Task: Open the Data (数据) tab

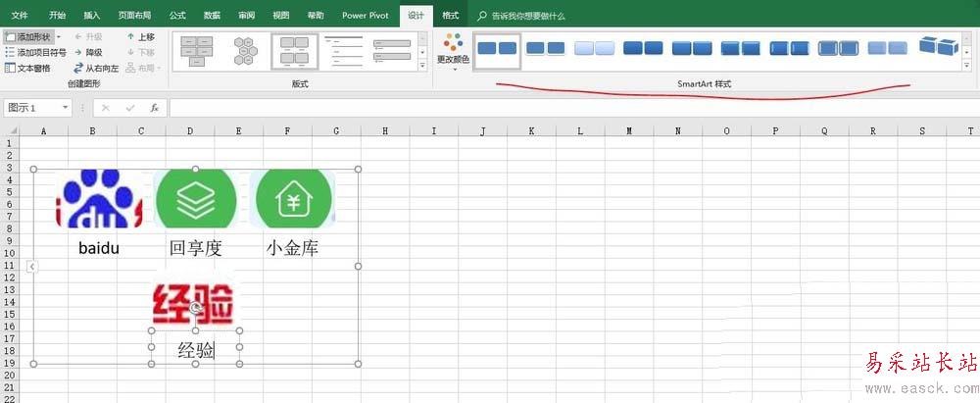Action: pyautogui.click(x=212, y=16)
